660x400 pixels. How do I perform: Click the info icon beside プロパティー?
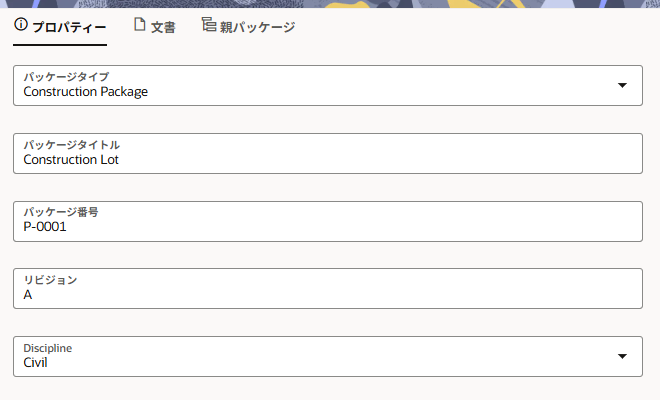pos(21,25)
